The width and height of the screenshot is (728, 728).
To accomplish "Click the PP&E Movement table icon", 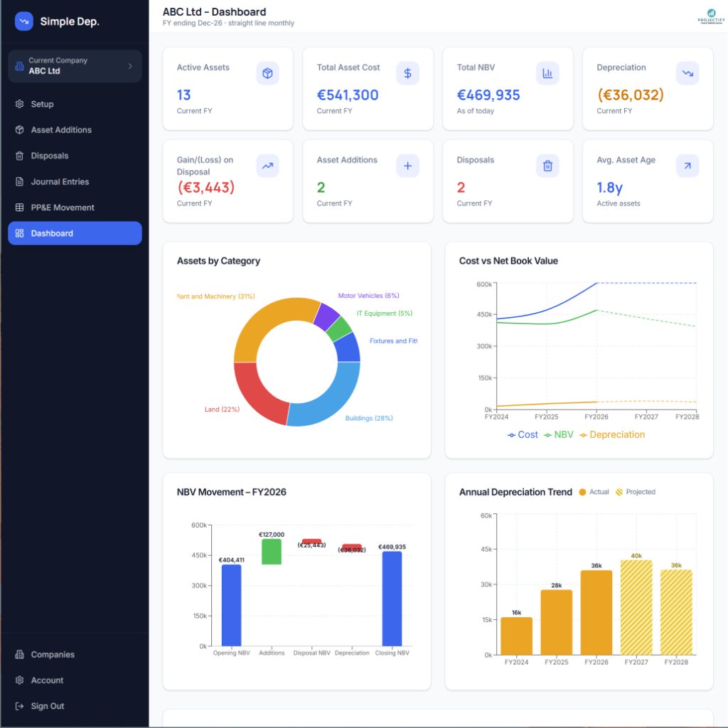I will tap(19, 208).
